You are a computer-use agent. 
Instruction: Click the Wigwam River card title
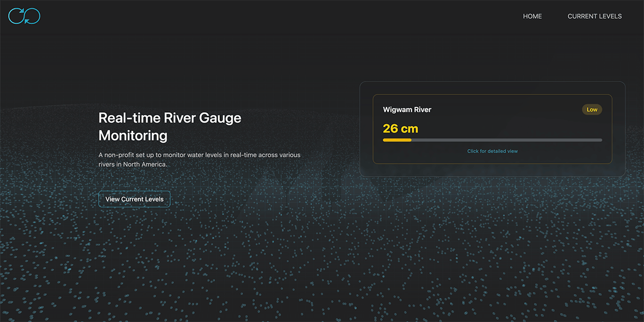(x=407, y=109)
